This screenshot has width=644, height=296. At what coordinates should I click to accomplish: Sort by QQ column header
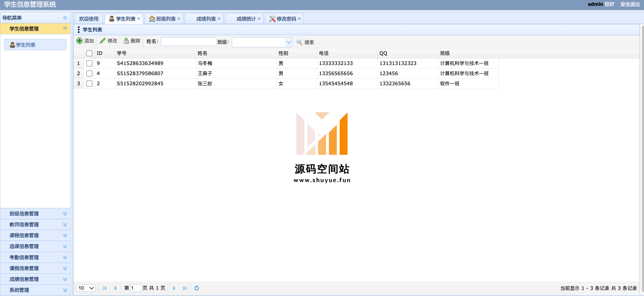(408, 53)
